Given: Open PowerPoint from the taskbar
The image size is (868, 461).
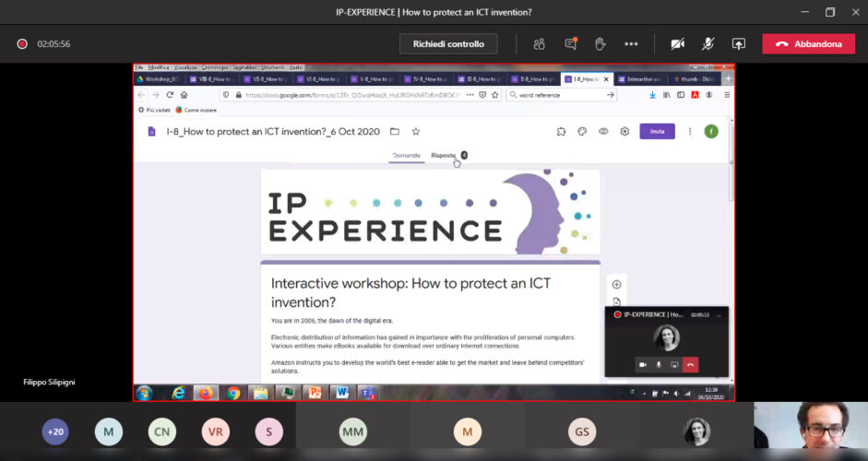Looking at the screenshot, I should 315,393.
